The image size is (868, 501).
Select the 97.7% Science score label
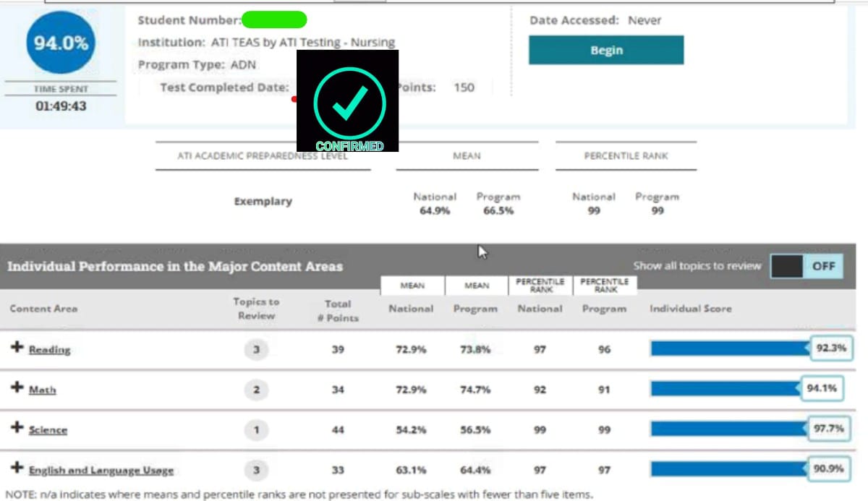[x=828, y=429]
